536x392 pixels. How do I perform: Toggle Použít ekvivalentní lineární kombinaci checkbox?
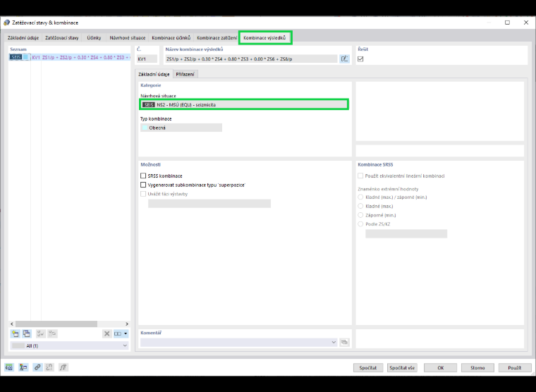pos(360,176)
